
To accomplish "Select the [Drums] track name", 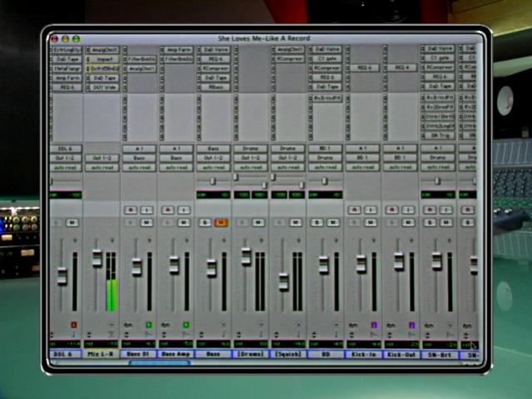I will pyautogui.click(x=251, y=354).
